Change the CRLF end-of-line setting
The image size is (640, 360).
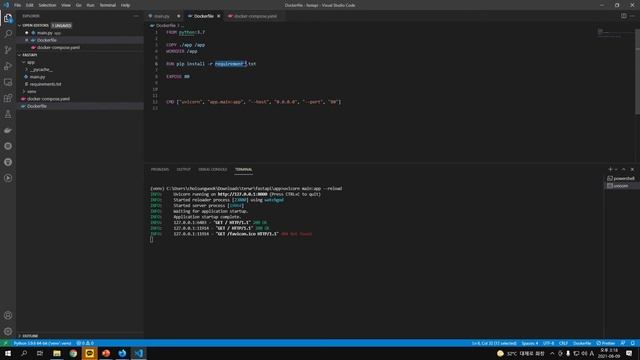(x=564, y=343)
